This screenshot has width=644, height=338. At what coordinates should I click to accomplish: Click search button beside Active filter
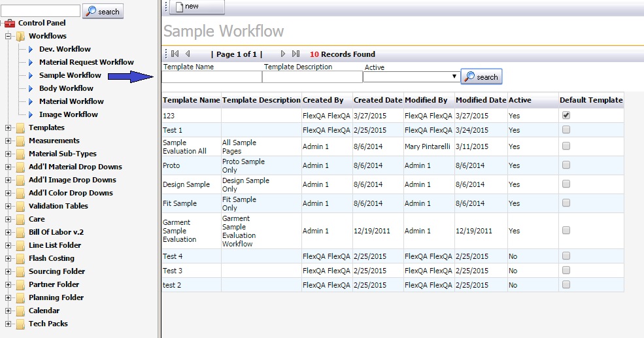482,76
